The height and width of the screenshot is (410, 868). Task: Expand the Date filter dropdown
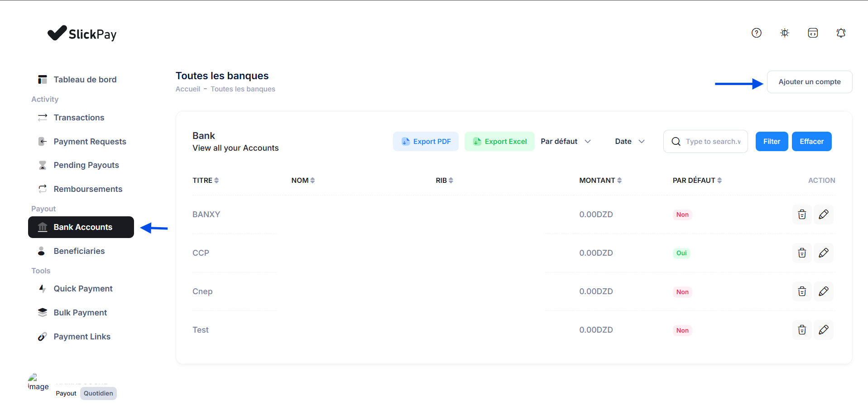coord(629,141)
